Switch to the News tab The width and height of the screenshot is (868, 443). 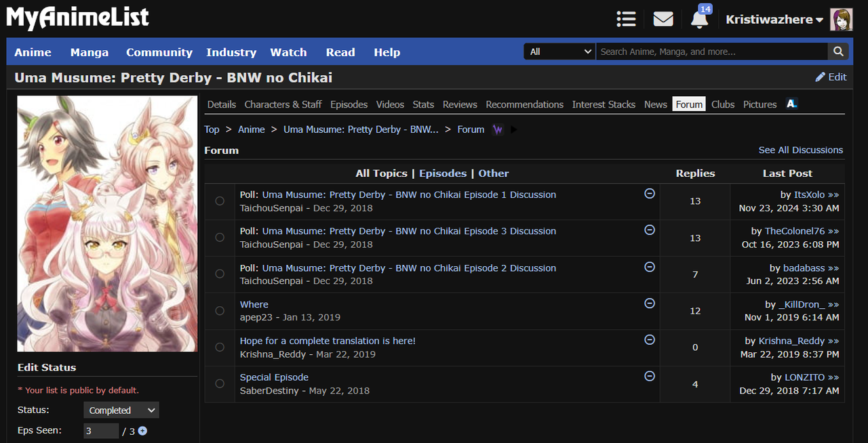tap(656, 104)
